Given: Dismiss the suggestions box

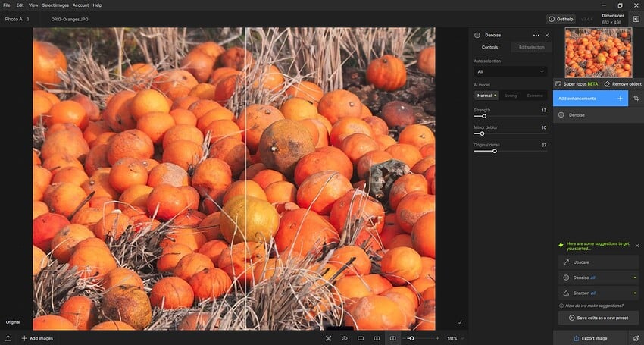Looking at the screenshot, I should pos(636,246).
